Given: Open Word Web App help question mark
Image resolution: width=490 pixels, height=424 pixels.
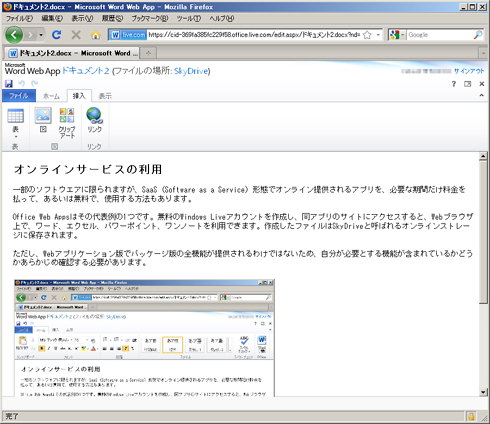Looking at the screenshot, I should pos(454,84).
